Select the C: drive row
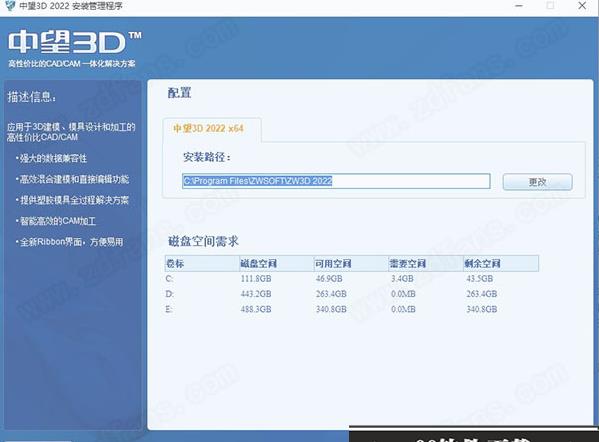 (352, 279)
